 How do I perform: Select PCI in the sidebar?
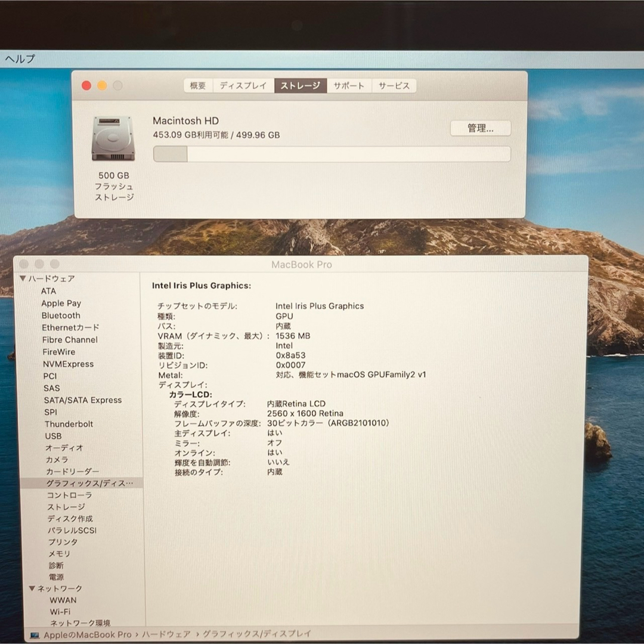50,376
